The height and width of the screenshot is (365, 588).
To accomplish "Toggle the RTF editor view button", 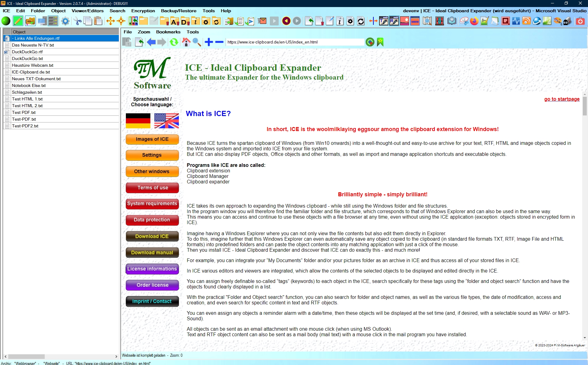I will coord(394,21).
